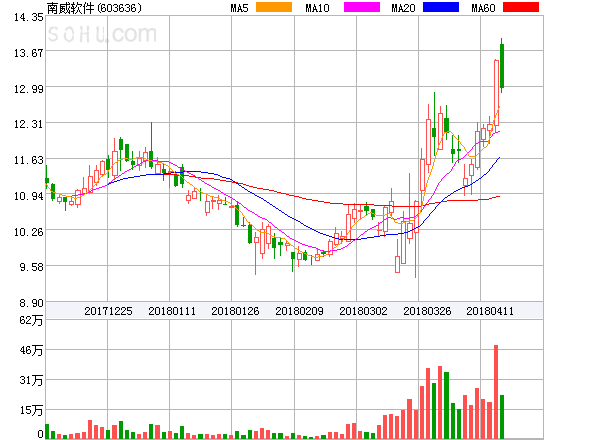Click the date label 20180411
The width and height of the screenshot is (600, 440).
[490, 311]
